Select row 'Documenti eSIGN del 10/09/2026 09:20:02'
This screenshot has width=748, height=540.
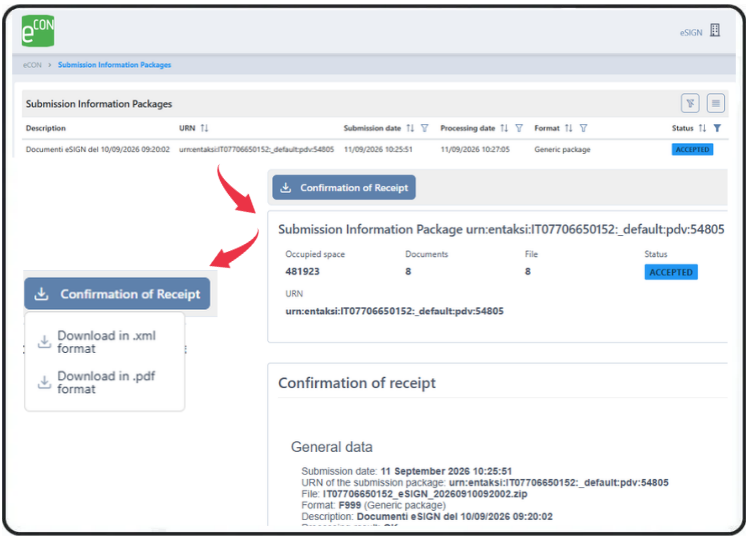(375, 149)
